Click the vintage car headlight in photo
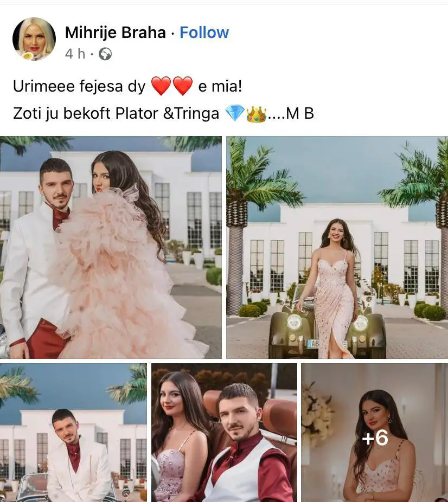 point(295,322)
